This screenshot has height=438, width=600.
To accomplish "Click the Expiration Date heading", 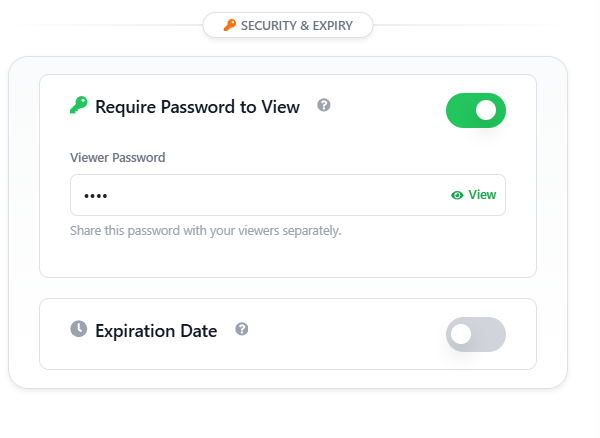I will [156, 331].
